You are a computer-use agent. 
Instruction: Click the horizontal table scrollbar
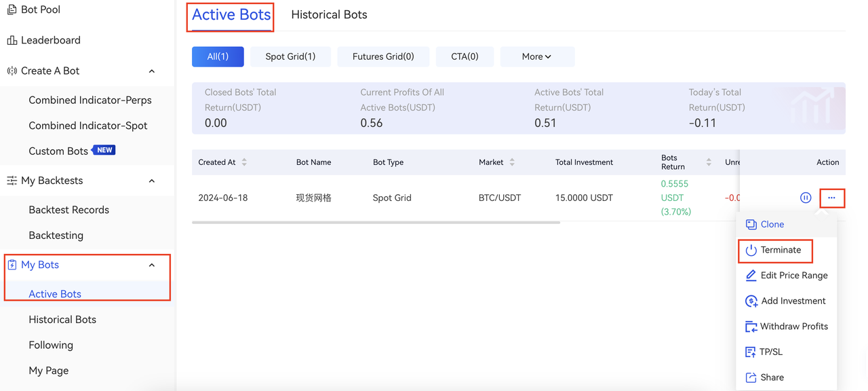(376, 222)
